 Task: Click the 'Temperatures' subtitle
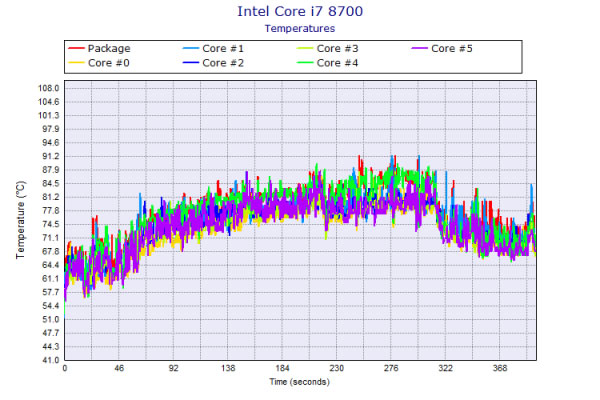300,29
